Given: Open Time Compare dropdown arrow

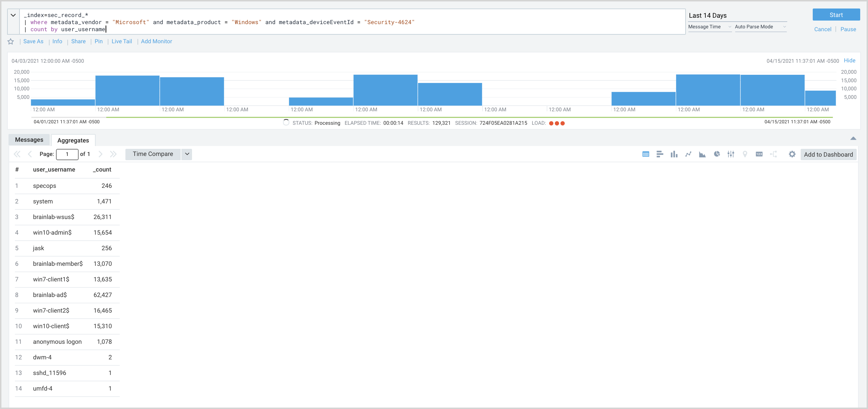Looking at the screenshot, I should tap(187, 154).
